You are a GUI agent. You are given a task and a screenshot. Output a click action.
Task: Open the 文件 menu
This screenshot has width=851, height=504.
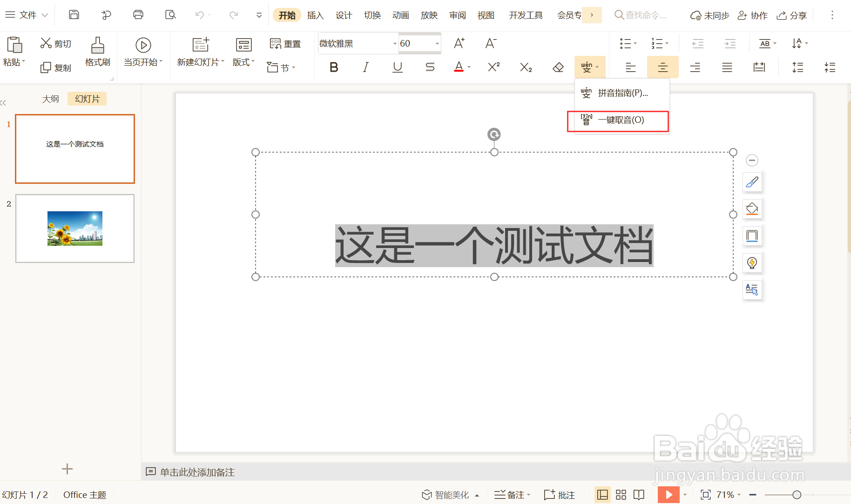[27, 15]
